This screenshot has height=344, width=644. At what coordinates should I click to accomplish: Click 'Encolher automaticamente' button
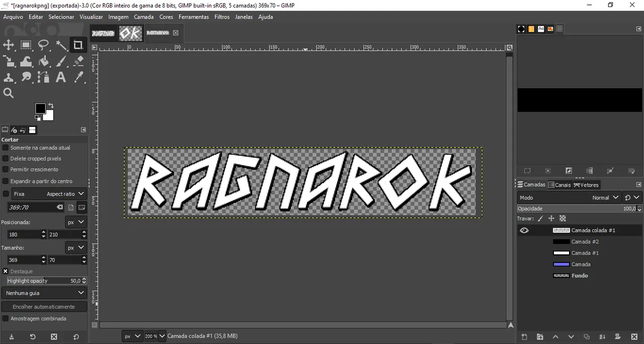[44, 307]
